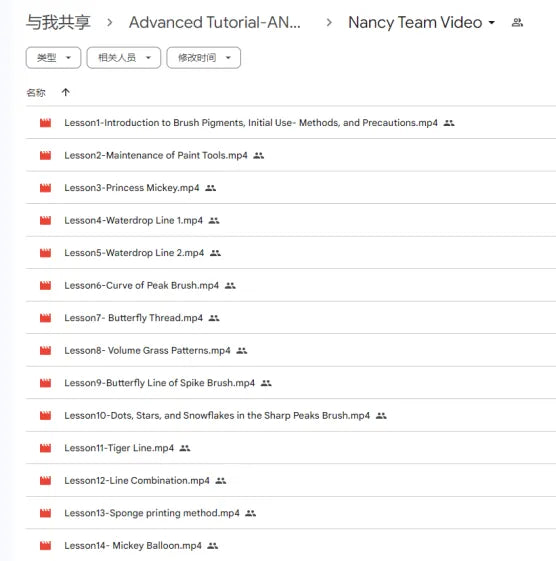
Task: Open the 修改时间 filter dropdown
Action: [x=204, y=58]
